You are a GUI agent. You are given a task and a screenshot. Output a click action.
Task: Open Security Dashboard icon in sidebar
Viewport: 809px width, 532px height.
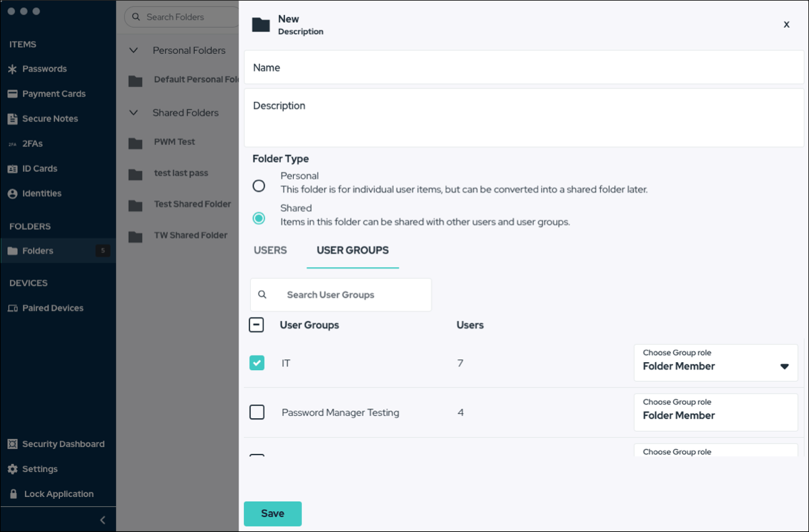click(x=12, y=444)
